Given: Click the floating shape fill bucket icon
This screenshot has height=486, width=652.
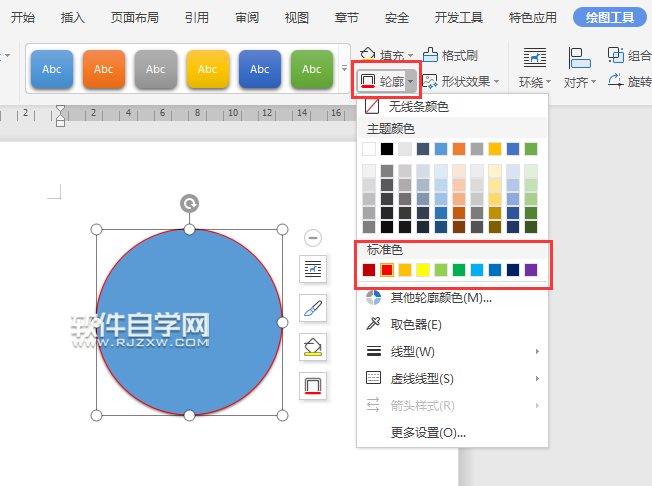Looking at the screenshot, I should [x=313, y=346].
